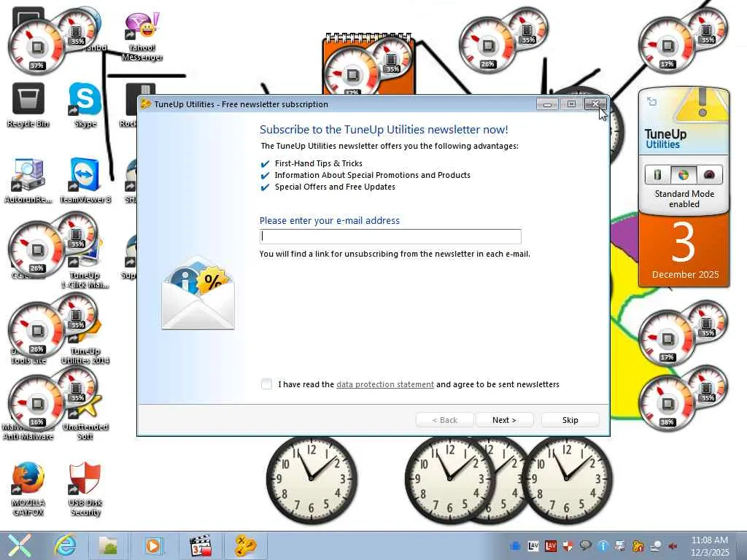
Task: Select the Mozilla Gayfox Firefox shortcut
Action: [x=28, y=489]
